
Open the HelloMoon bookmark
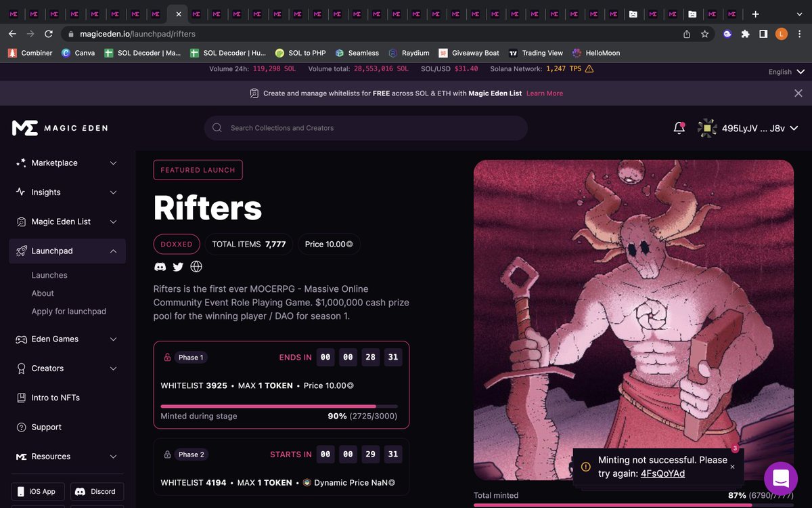click(596, 53)
